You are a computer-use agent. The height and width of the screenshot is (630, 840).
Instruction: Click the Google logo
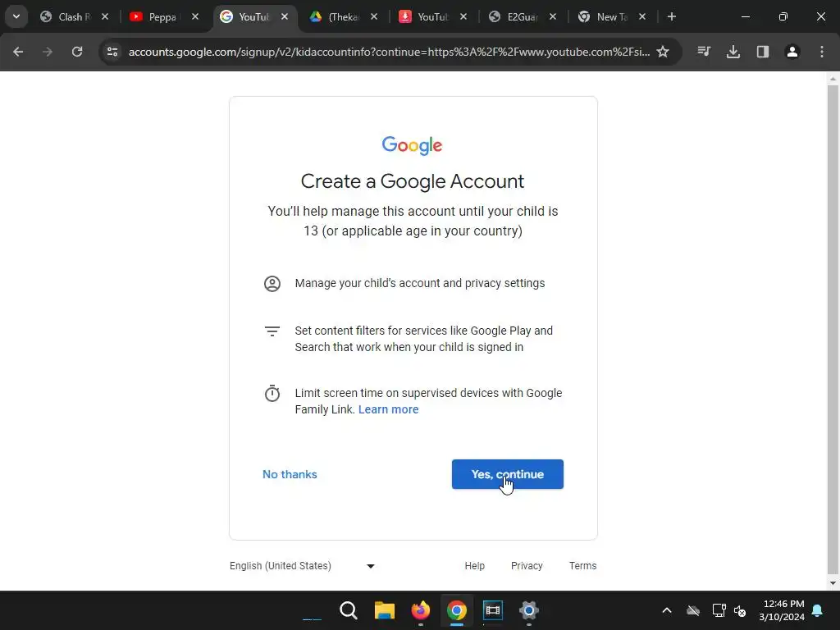[x=412, y=145]
